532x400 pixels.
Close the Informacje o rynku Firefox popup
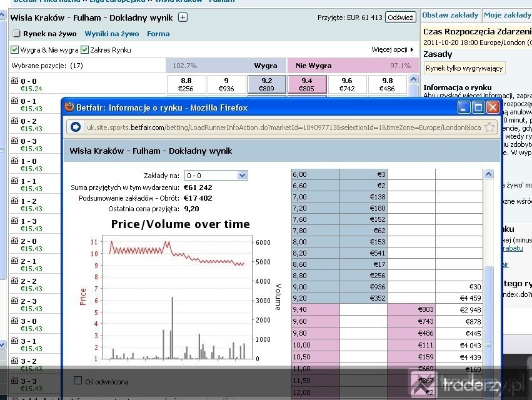tap(493, 108)
